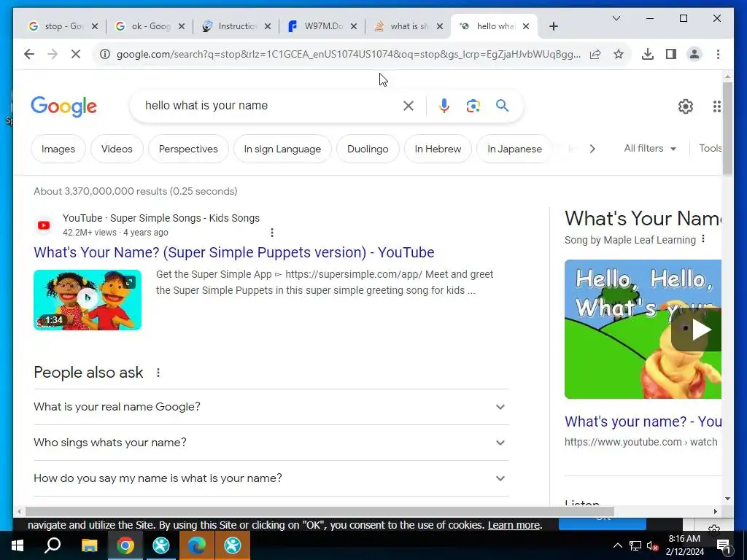Click the address bar URL
The height and width of the screenshot is (560, 747).
348,54
